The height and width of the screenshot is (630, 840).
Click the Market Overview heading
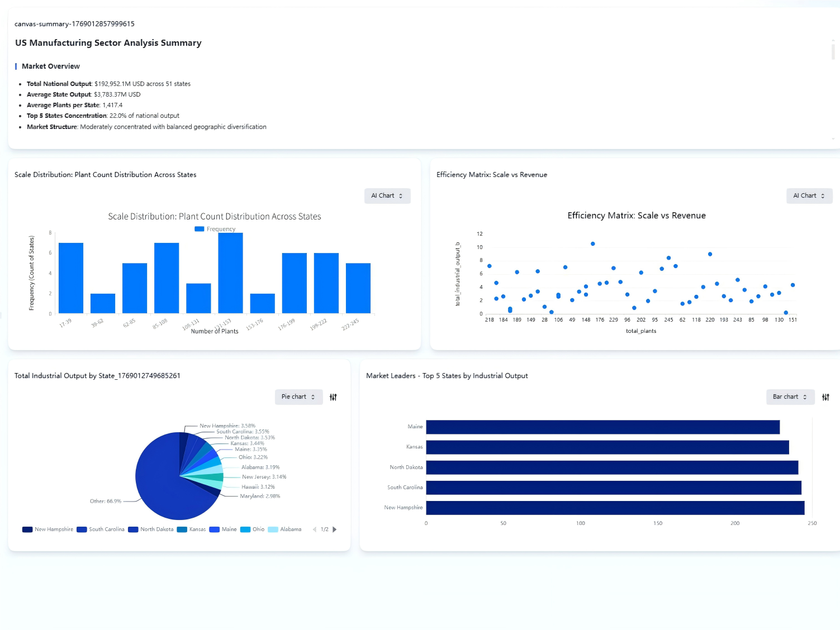pos(50,66)
